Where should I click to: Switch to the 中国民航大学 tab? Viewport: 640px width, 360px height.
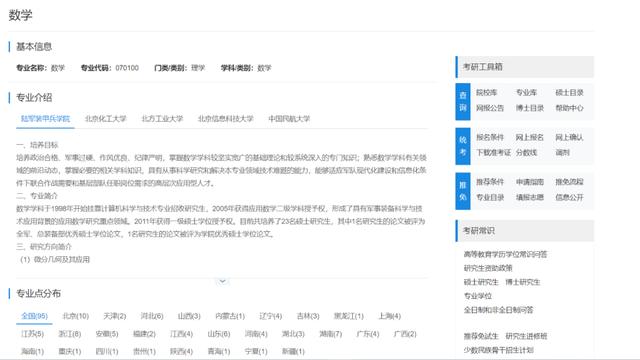tap(289, 119)
